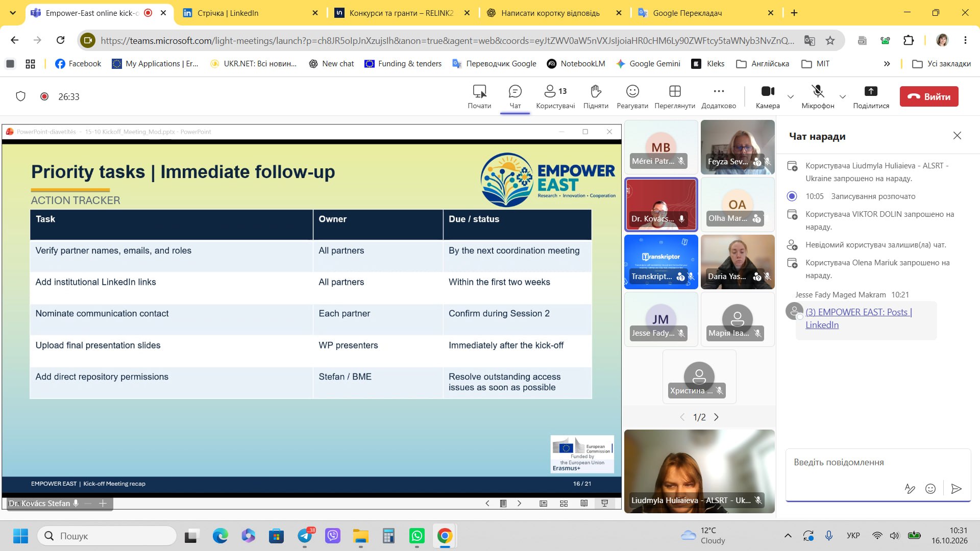
Task: Click the shield security icon near timer
Action: (20, 96)
